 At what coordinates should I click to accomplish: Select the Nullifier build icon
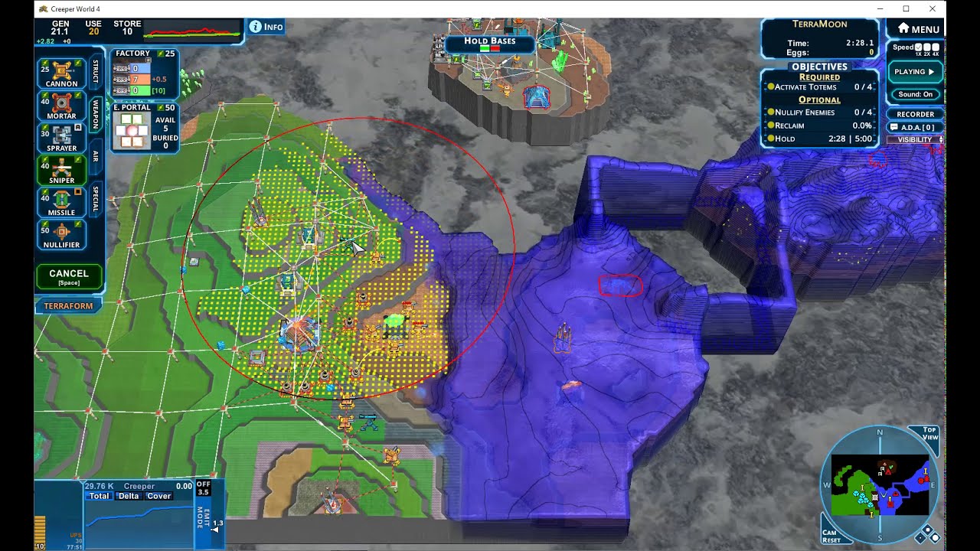tap(61, 234)
